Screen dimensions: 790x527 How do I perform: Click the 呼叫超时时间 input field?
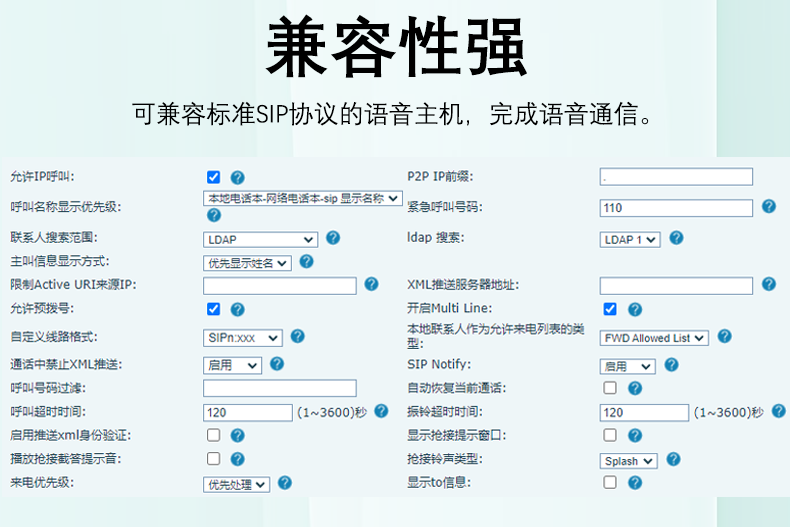click(x=247, y=412)
